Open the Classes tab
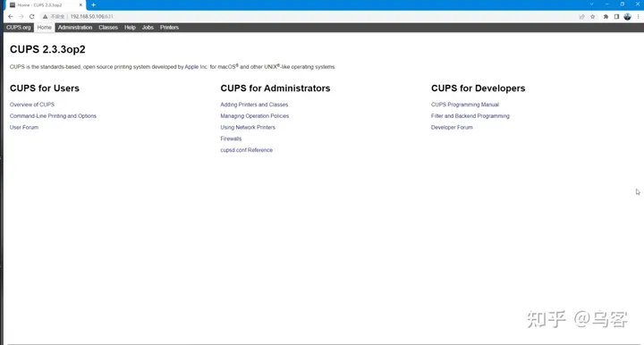 (x=108, y=28)
